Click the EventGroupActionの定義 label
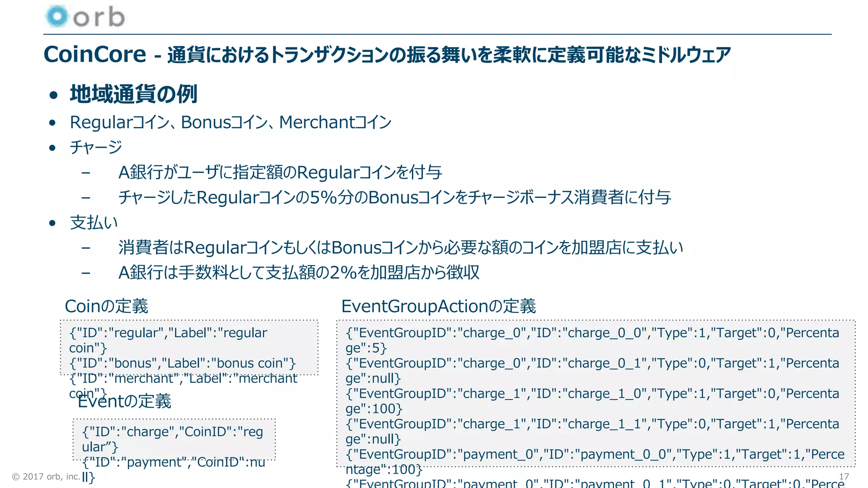 pos(439,306)
